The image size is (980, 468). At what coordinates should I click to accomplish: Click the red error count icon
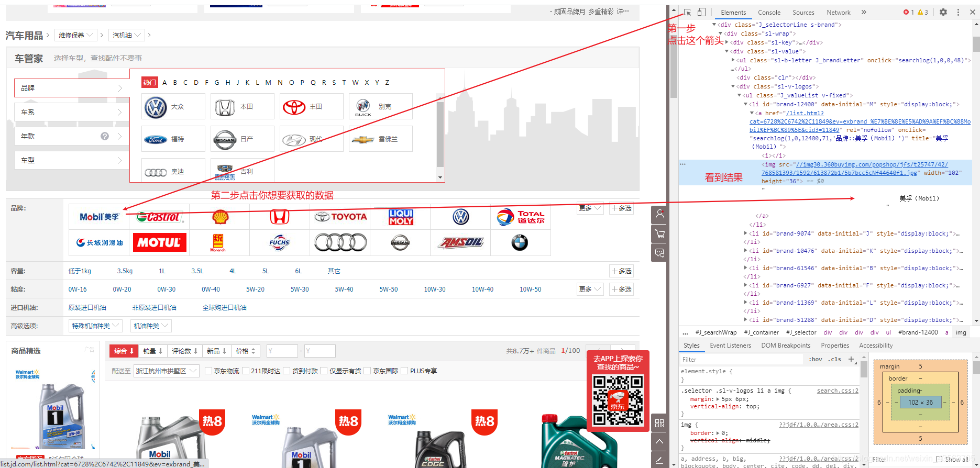(x=906, y=12)
